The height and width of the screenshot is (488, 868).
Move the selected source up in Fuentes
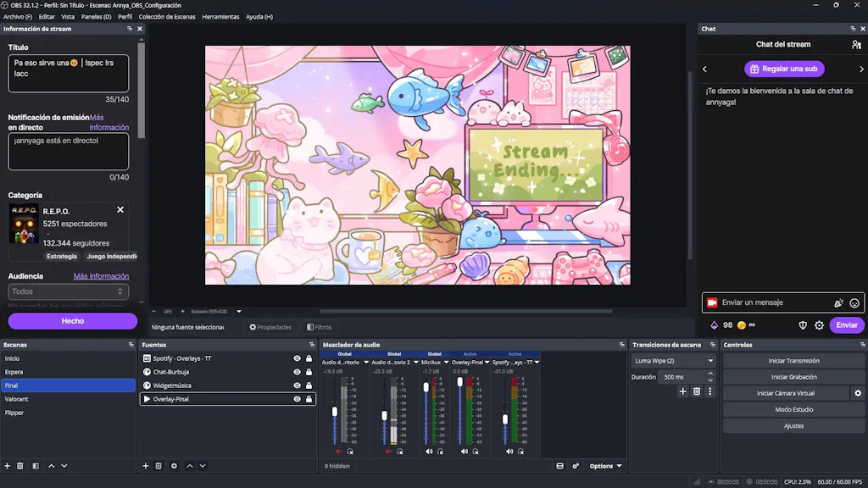coord(190,466)
